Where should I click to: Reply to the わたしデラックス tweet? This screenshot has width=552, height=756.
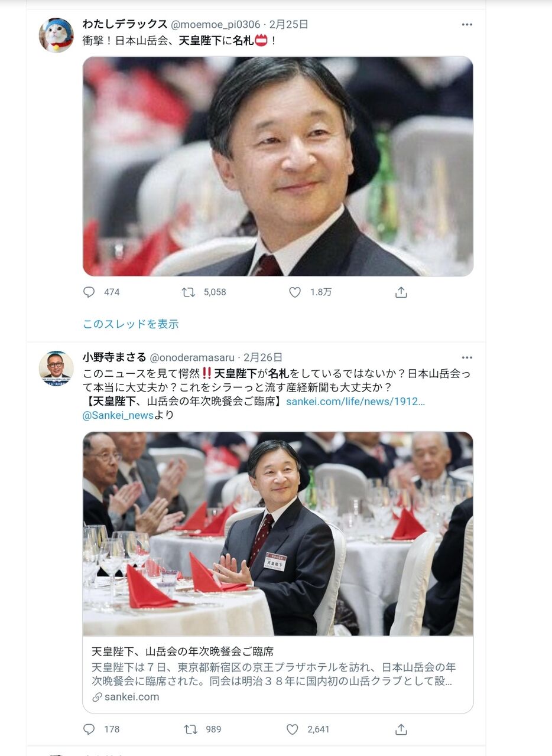click(x=89, y=292)
